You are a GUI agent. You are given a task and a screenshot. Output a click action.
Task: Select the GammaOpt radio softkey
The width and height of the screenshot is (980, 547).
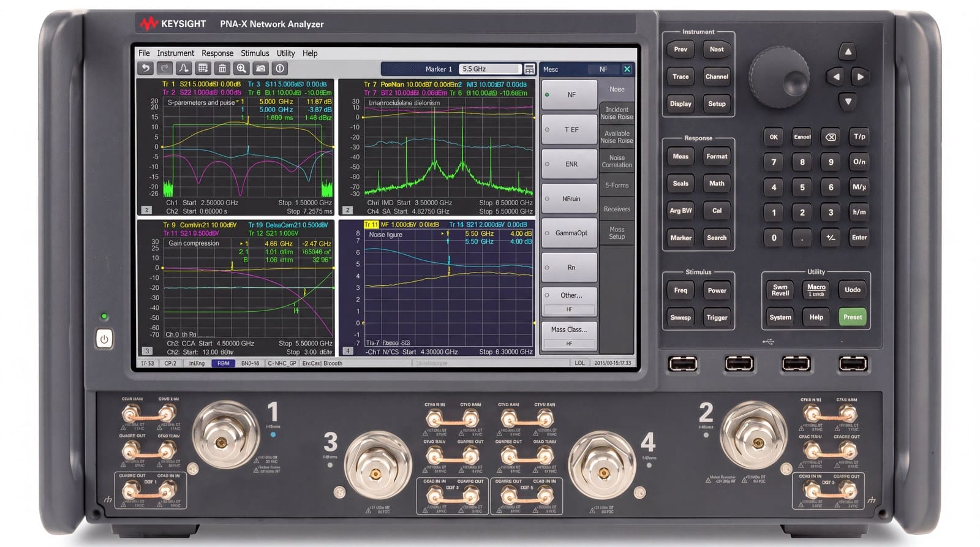[569, 233]
